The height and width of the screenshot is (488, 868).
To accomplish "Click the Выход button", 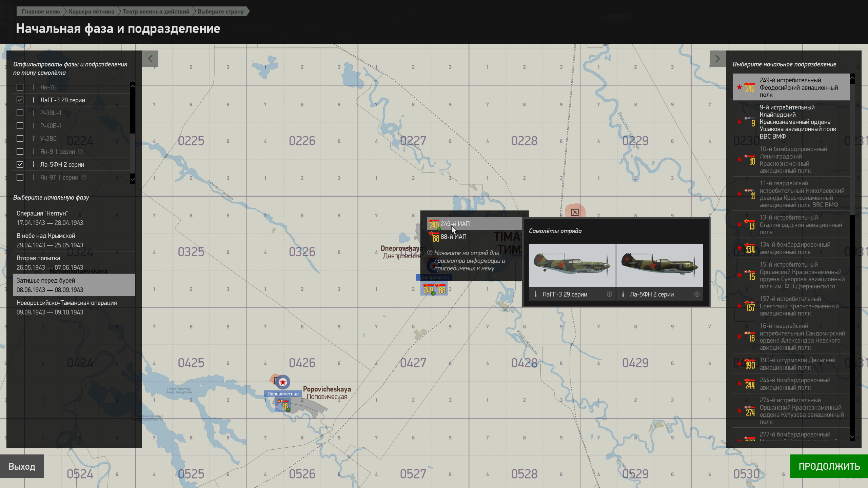I will (22, 466).
